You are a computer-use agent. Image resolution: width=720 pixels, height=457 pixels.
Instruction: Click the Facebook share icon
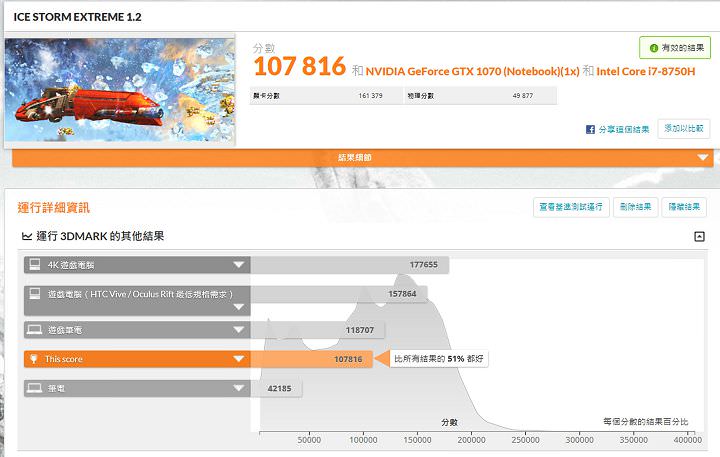pos(591,130)
